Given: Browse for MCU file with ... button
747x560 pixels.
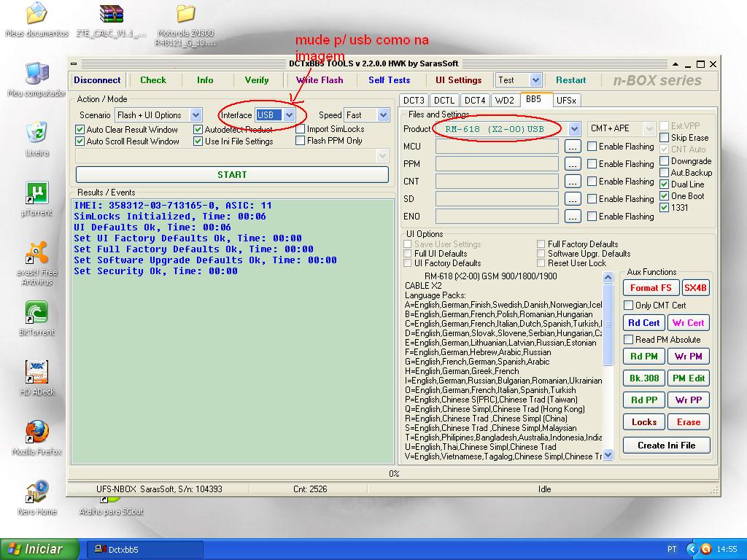Looking at the screenshot, I should point(572,146).
